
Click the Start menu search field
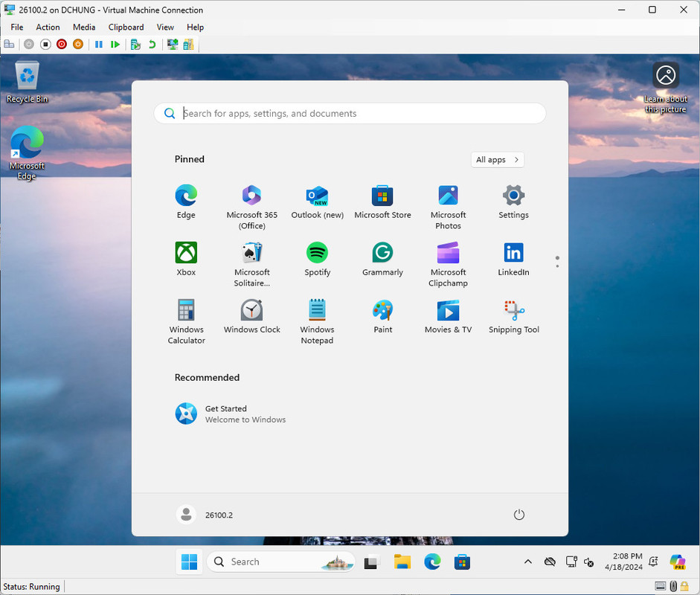tap(350, 113)
